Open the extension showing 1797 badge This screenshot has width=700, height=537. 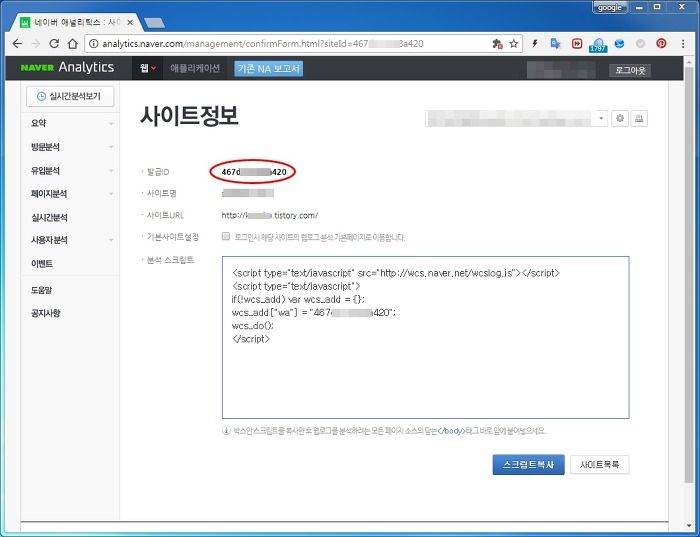coord(598,44)
